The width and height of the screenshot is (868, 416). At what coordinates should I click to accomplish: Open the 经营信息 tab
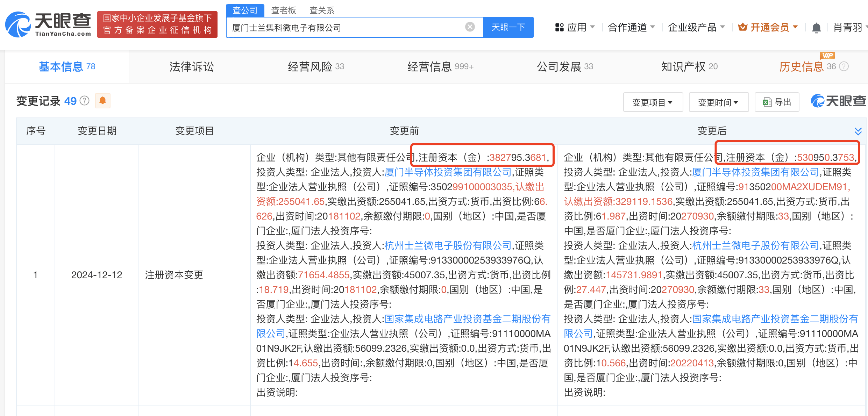coord(440,66)
